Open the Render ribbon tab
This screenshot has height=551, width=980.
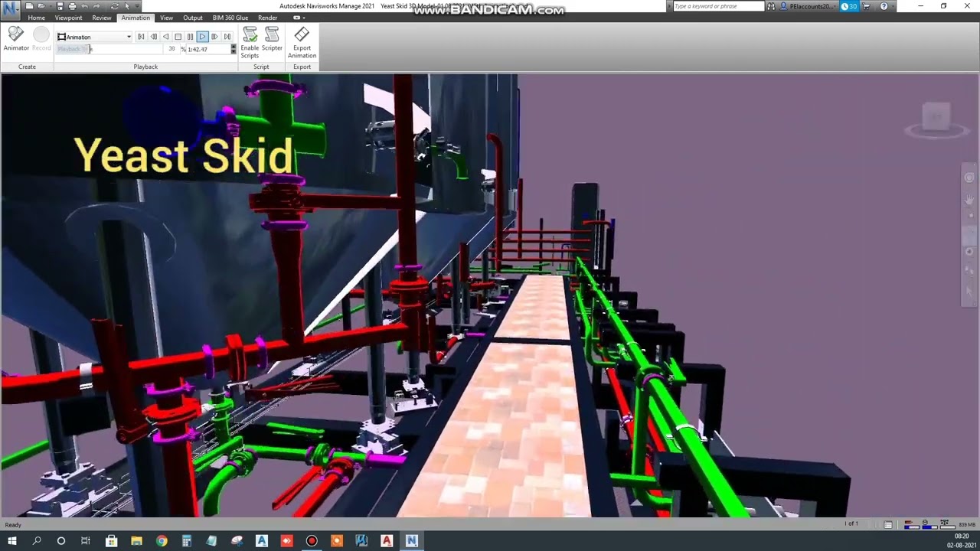click(267, 18)
